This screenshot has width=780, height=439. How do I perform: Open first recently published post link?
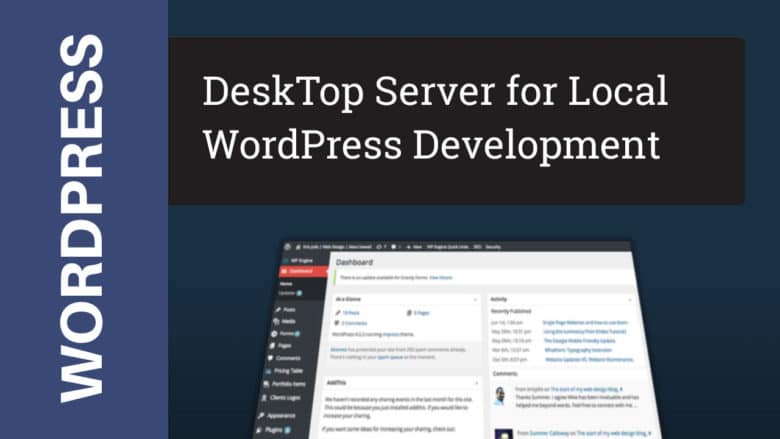585,323
